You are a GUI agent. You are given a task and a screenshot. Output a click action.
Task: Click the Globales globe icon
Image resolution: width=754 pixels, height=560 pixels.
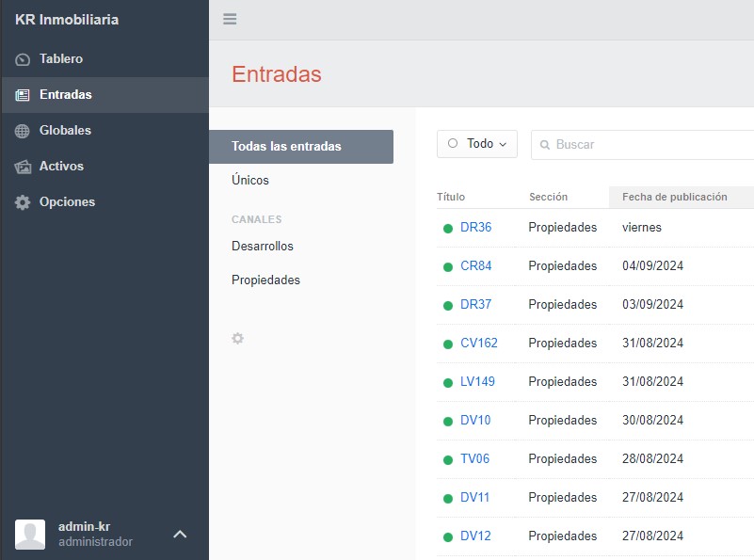(x=23, y=131)
